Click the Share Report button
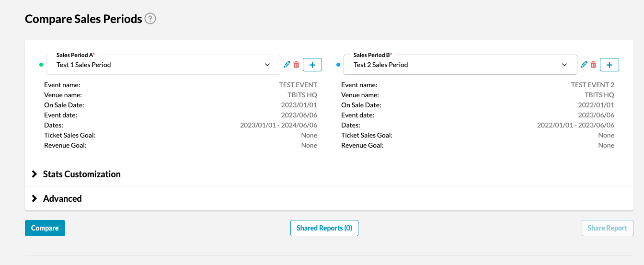This screenshot has width=644, height=265. 607,228
